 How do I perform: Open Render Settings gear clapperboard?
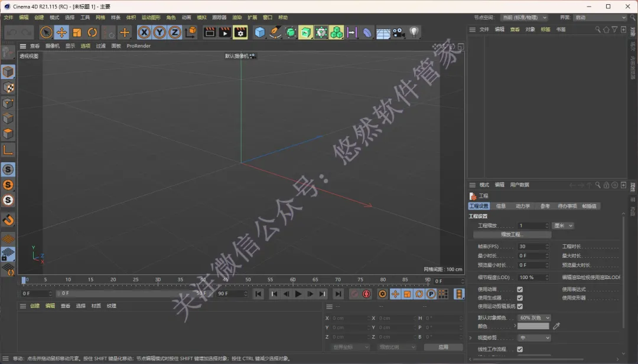coord(240,32)
